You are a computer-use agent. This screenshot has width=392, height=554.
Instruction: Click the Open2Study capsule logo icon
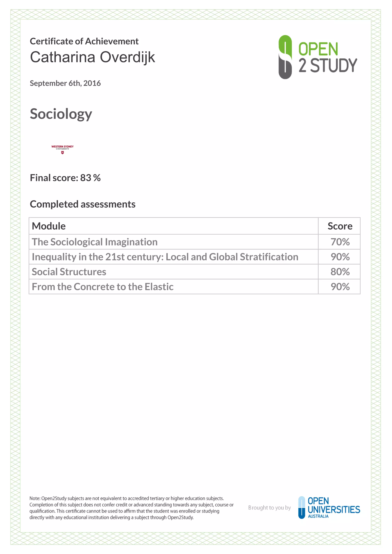[285, 57]
